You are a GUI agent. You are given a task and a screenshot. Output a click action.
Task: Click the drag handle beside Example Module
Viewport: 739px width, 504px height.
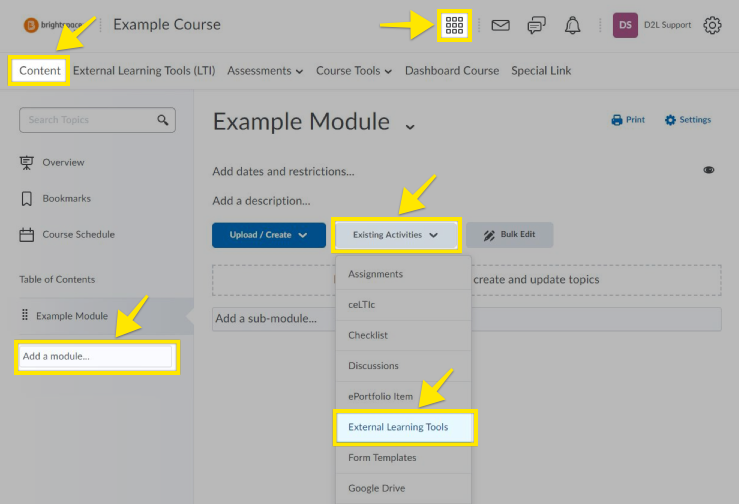click(x=25, y=315)
